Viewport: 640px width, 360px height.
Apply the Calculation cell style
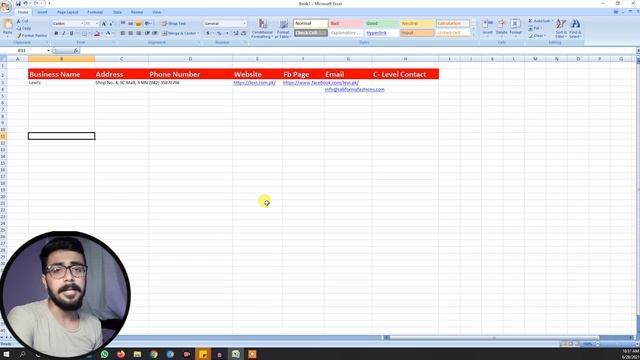pos(453,24)
